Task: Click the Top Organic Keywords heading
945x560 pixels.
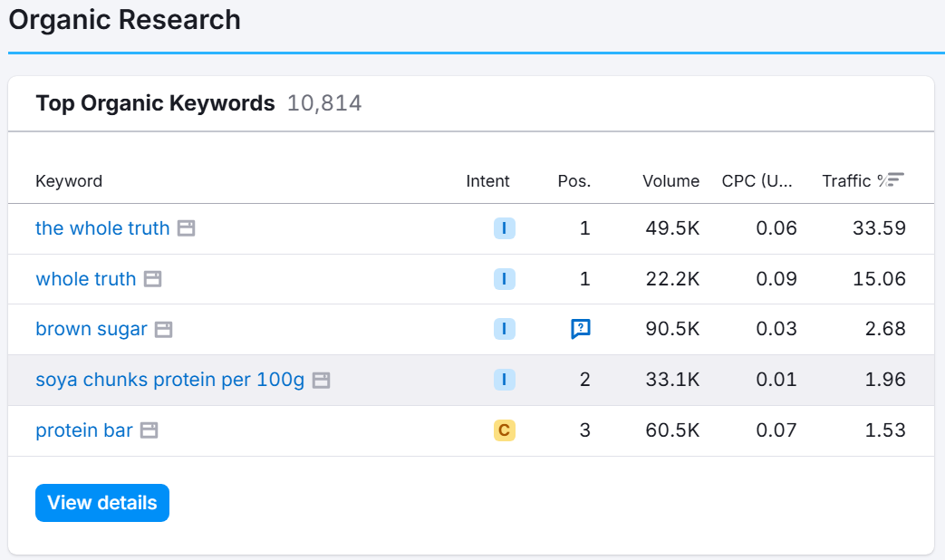Action: point(155,103)
